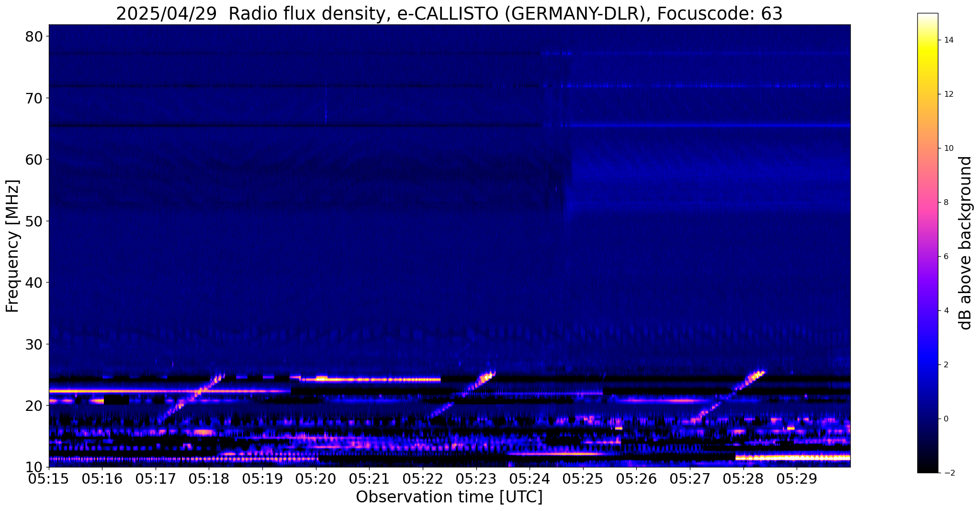Click the 05:17 time tick label

[156, 479]
